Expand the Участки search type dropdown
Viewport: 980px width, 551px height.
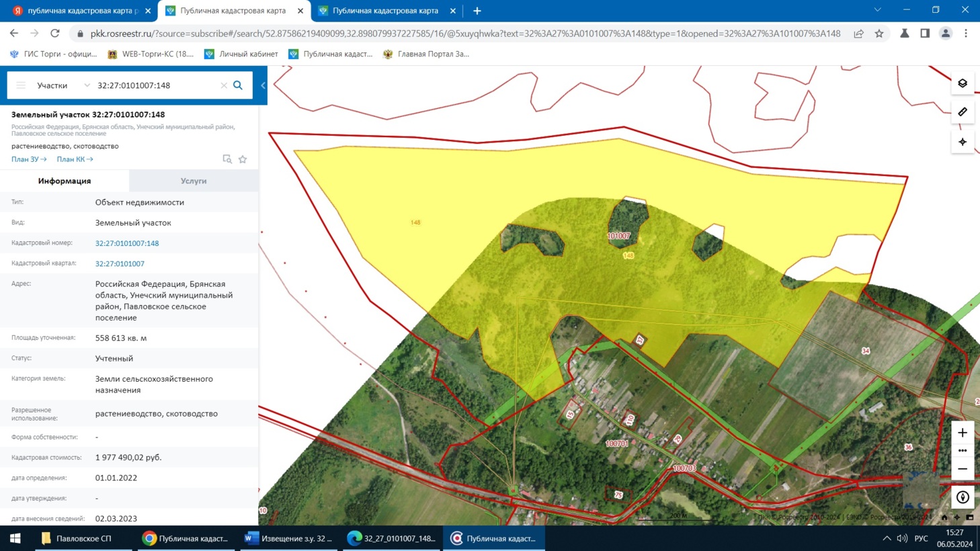[x=87, y=85]
